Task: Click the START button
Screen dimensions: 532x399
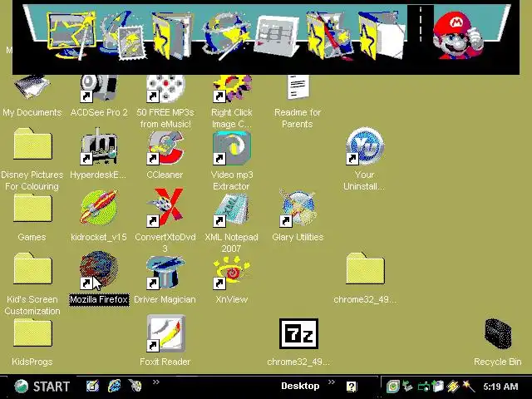Action: click(x=42, y=387)
